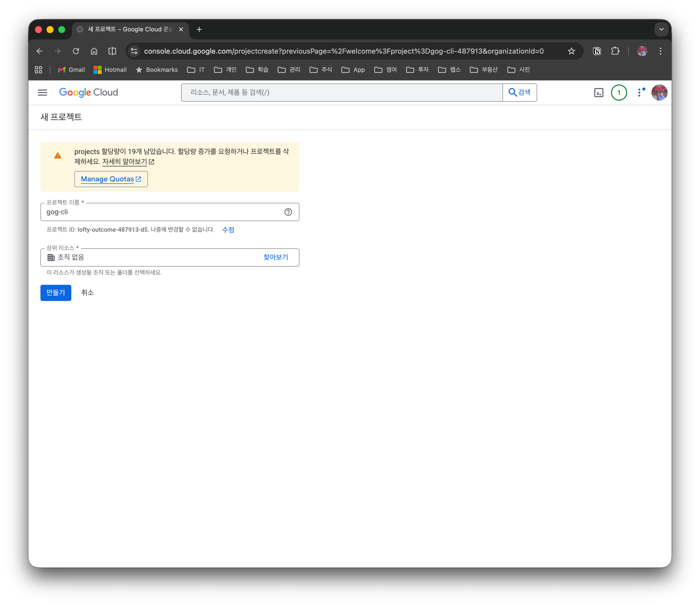Screen dimensions: 700x605
Task: Open the Notion browser extension
Action: tap(597, 51)
